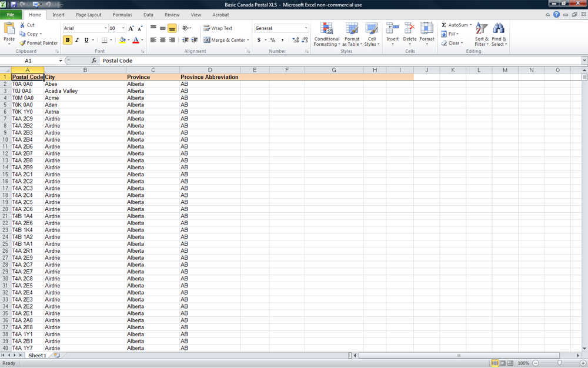Apply Comma Style format
Screen dimensions: 588x368
coord(282,40)
